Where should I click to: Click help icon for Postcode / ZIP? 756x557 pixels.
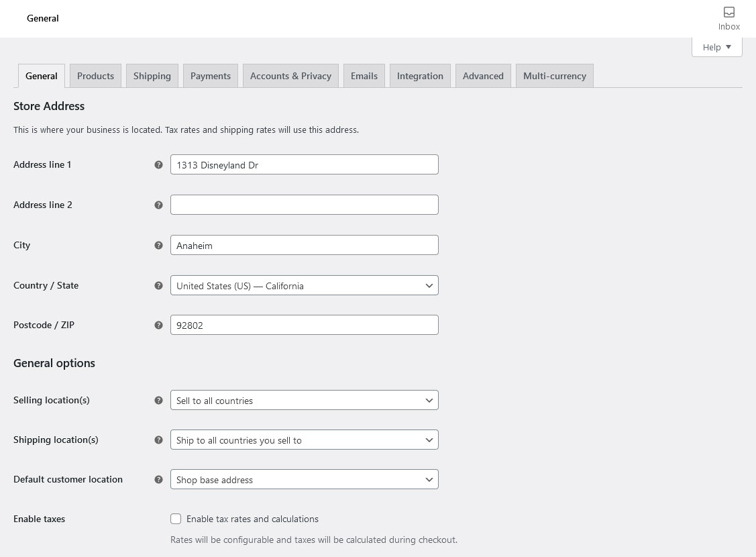158,325
